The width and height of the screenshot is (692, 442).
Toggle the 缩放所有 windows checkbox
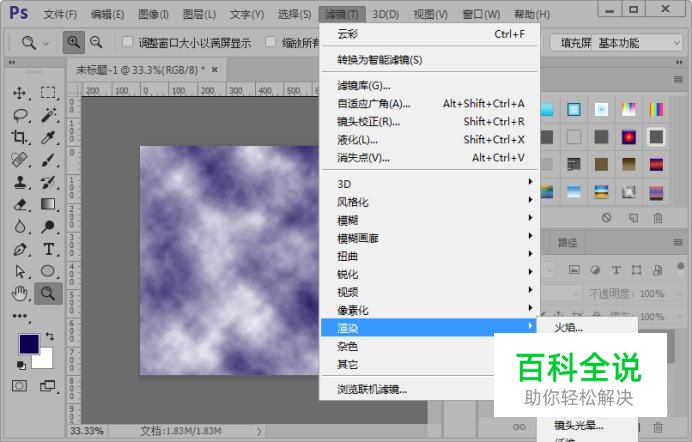tap(271, 42)
